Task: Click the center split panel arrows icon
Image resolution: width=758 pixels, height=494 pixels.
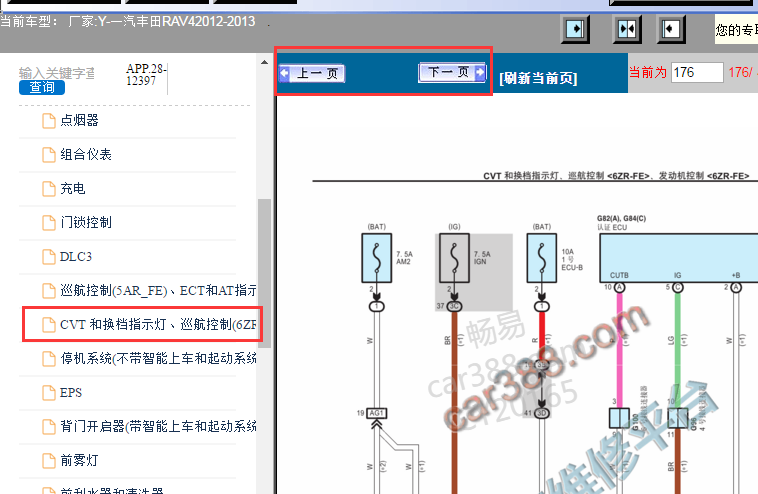Action: pyautogui.click(x=627, y=29)
